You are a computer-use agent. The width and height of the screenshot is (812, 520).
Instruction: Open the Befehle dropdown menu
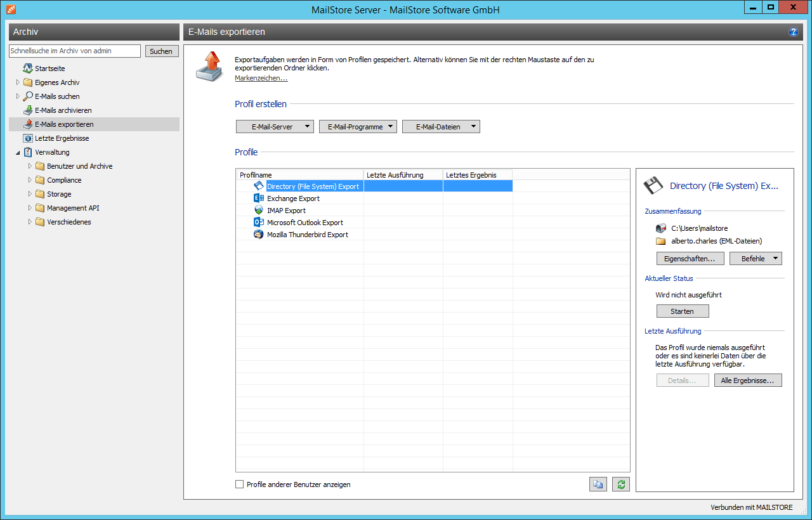click(x=756, y=259)
